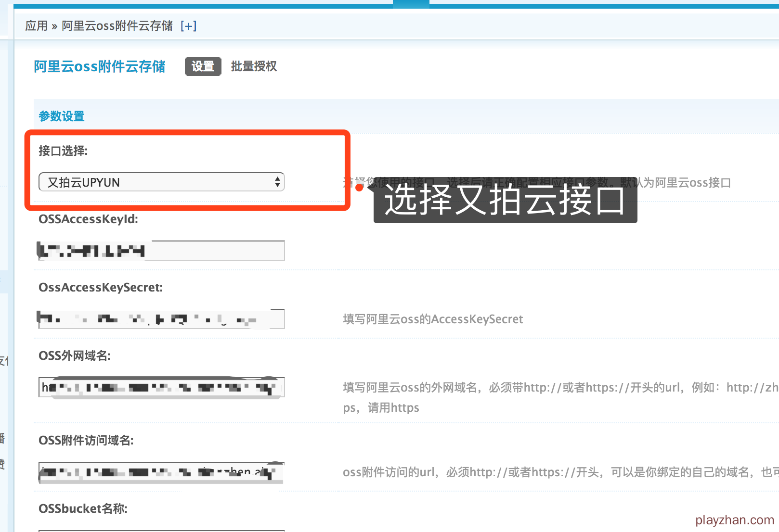The height and width of the screenshot is (532, 779).
Task: Click the 填写阿里云oss的AccessKeySecret hint text
Action: coord(432,319)
